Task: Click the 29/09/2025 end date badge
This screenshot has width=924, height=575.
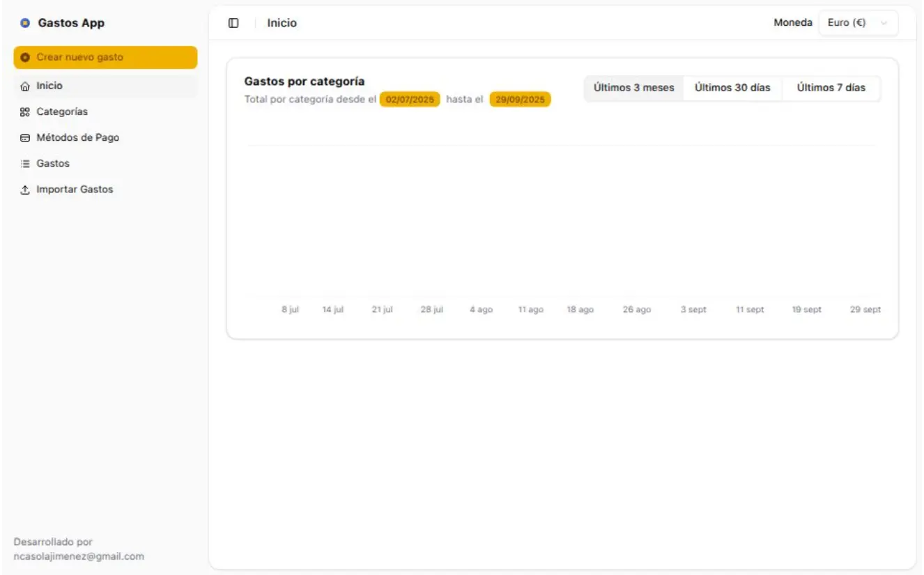Action: pos(520,100)
